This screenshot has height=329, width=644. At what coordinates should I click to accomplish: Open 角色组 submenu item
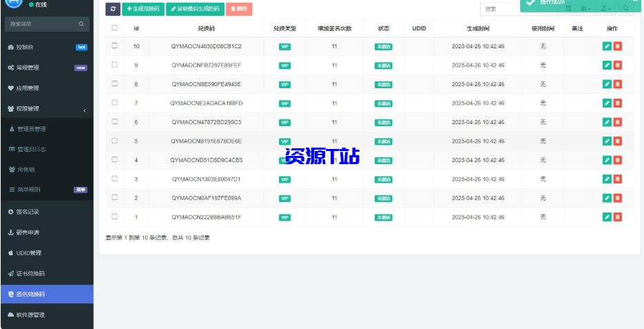click(47, 170)
